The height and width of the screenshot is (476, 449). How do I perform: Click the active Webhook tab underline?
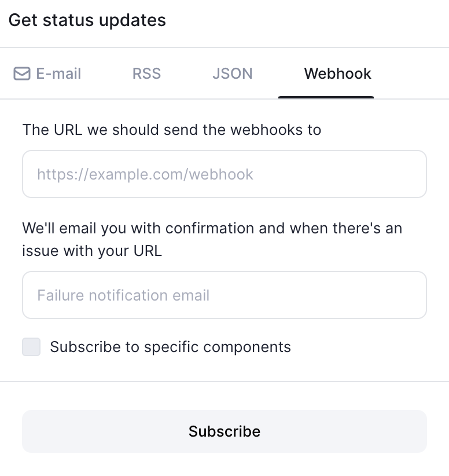[x=326, y=98]
